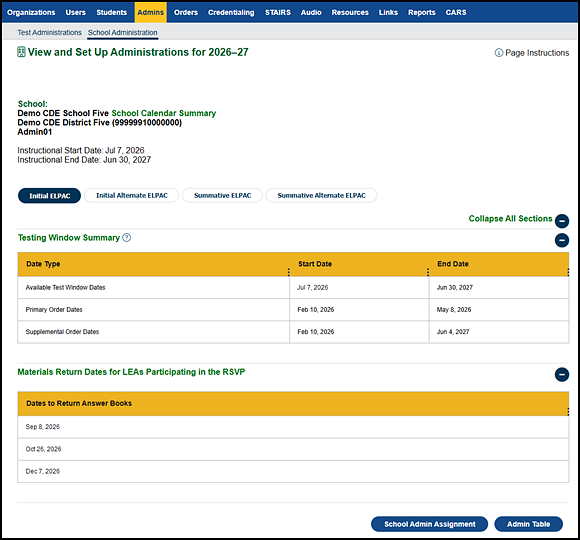Click Instructional End Date text

coord(84,160)
